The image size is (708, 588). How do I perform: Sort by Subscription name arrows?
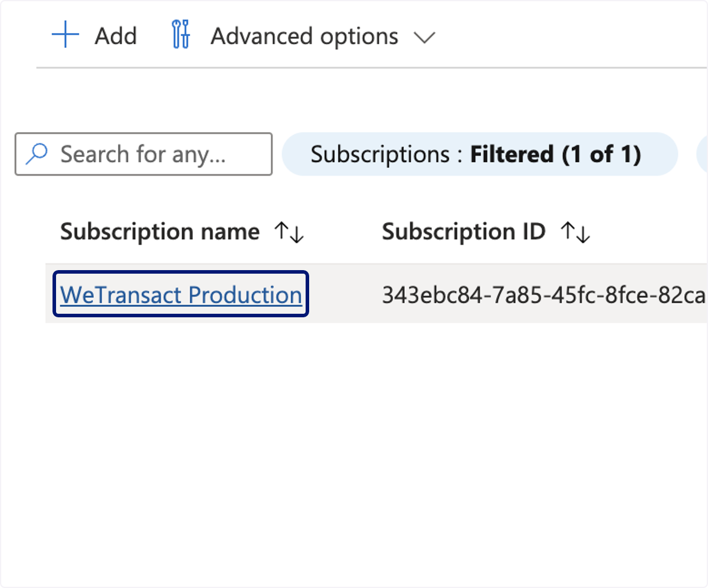click(289, 233)
